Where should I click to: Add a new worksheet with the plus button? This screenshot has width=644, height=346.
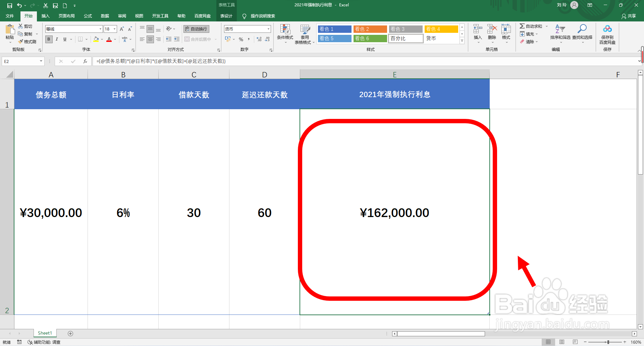click(70, 333)
